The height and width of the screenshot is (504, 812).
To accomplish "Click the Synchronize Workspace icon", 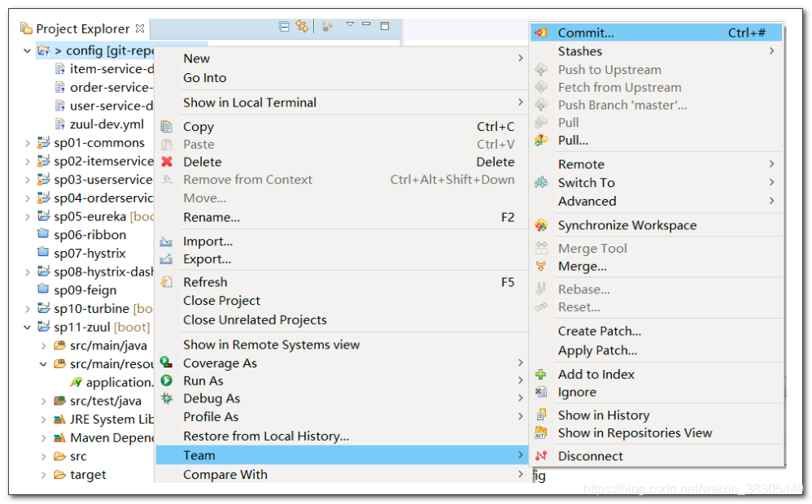I will coord(541,224).
